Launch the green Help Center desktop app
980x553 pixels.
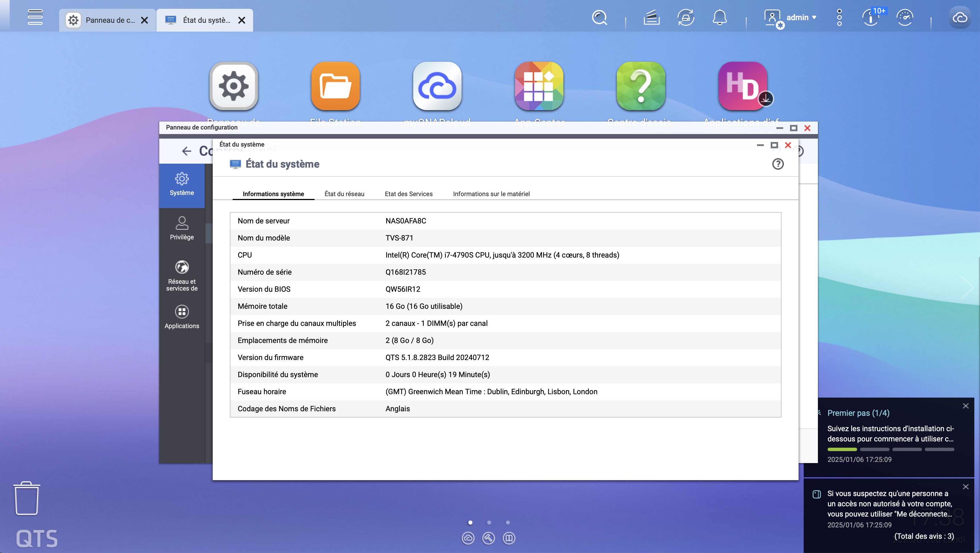[641, 87]
